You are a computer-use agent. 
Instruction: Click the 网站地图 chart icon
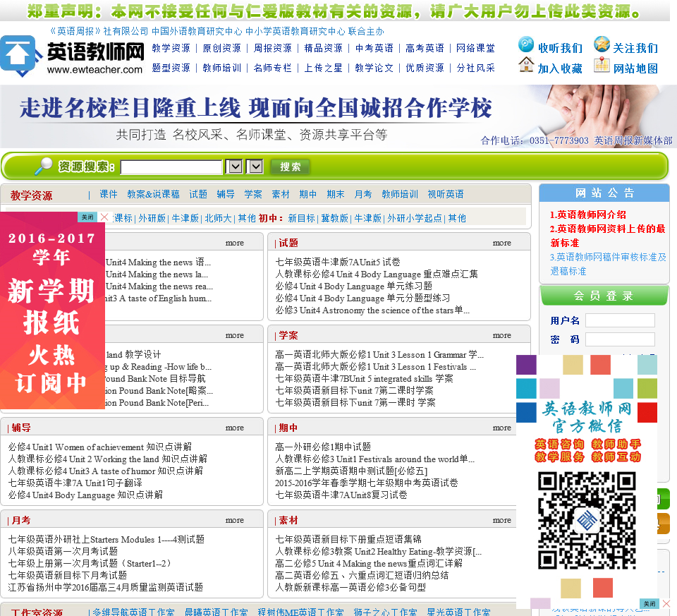(602, 65)
